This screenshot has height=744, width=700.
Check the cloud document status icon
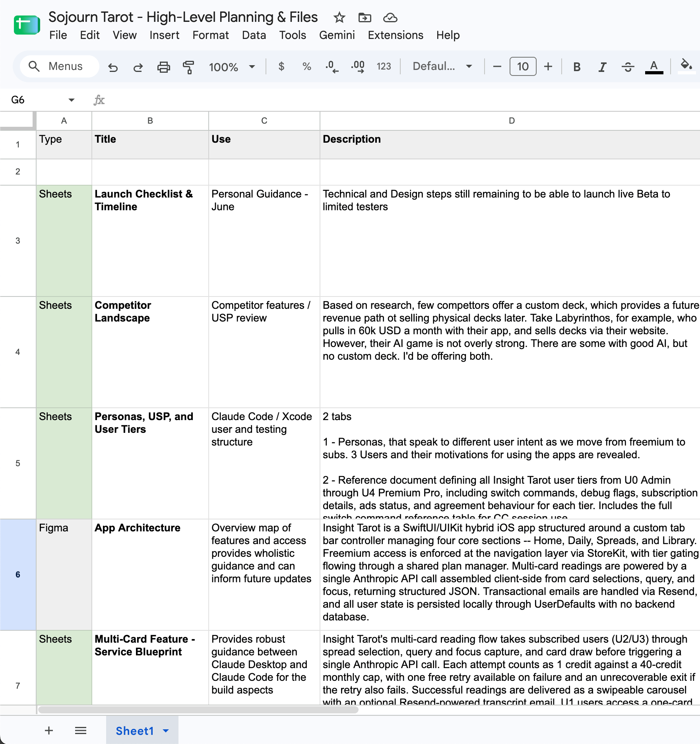tap(390, 17)
